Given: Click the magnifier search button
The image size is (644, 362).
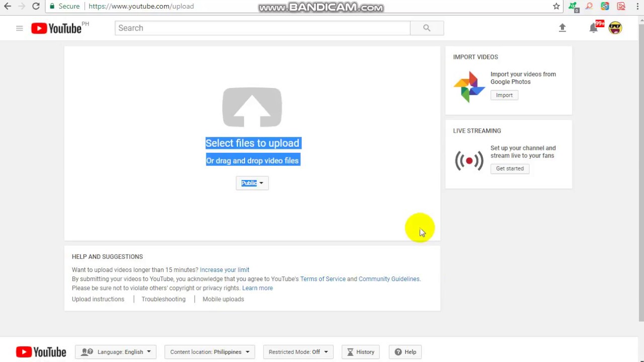Looking at the screenshot, I should [x=427, y=28].
